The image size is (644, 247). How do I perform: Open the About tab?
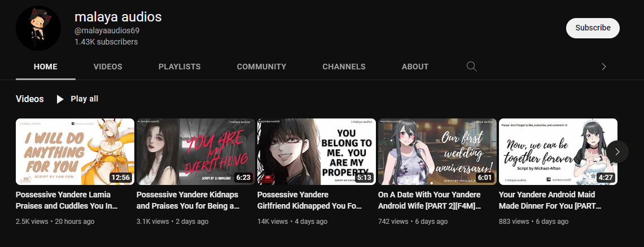(x=415, y=67)
